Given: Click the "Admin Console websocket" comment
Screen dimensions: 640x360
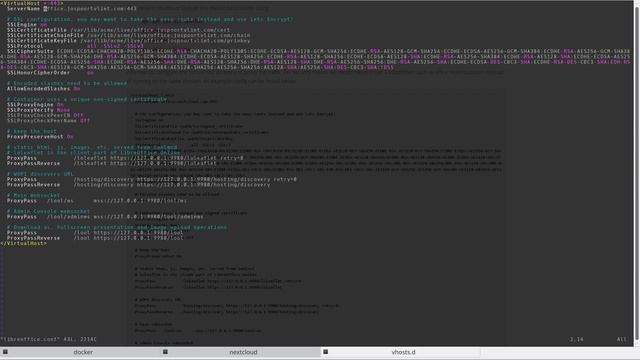Looking at the screenshot, I should [x=49, y=211].
